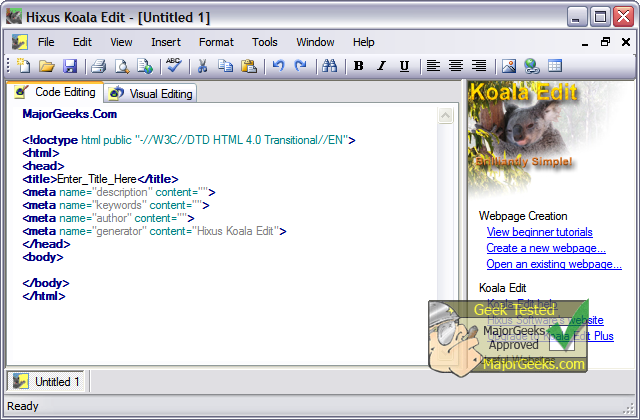The height and width of the screenshot is (420, 640).
Task: Click the meta author line
Action: pyautogui.click(x=109, y=218)
